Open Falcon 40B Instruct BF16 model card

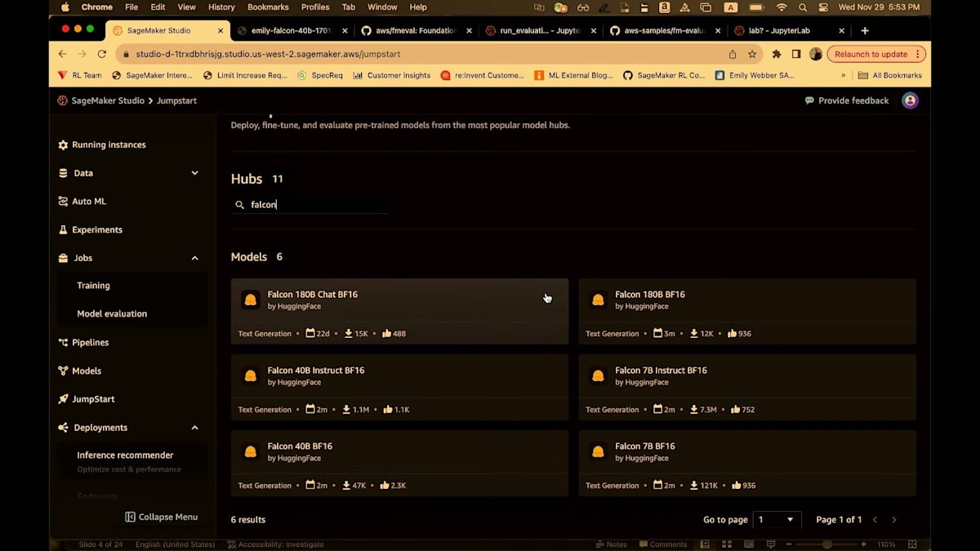[x=399, y=387]
